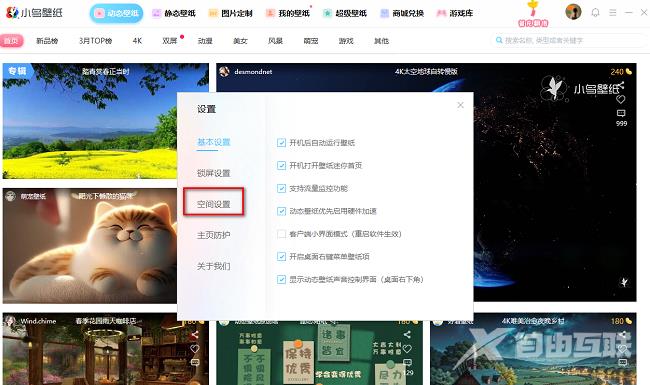Toggle 显示动态壁纸声音控制界面 checkbox
This screenshot has width=650, height=385.
click(281, 279)
